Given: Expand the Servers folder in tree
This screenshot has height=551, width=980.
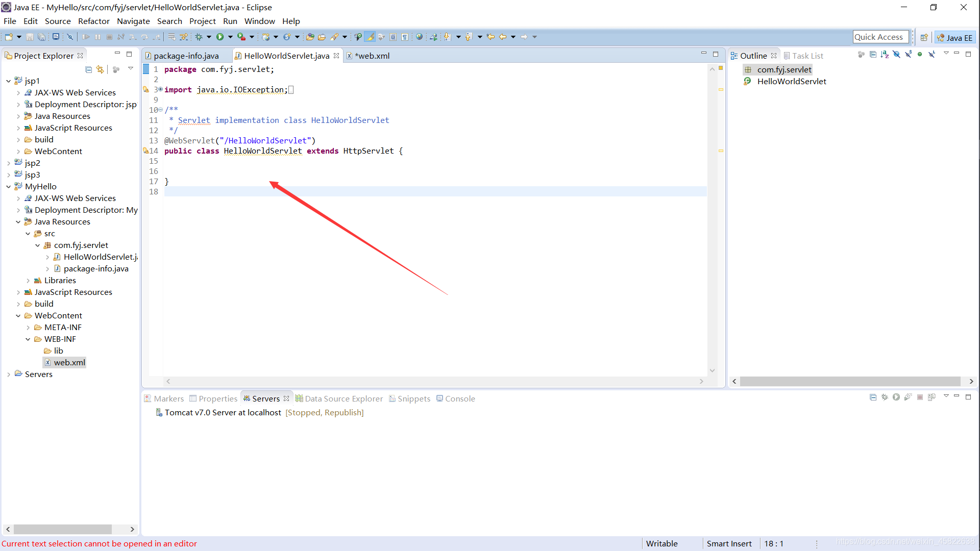Looking at the screenshot, I should tap(9, 374).
